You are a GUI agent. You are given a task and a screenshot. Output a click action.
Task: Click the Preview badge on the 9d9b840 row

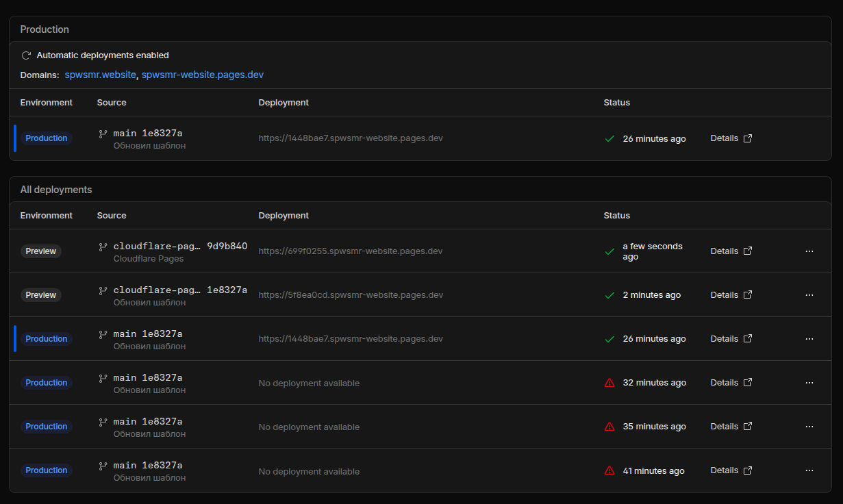point(41,251)
